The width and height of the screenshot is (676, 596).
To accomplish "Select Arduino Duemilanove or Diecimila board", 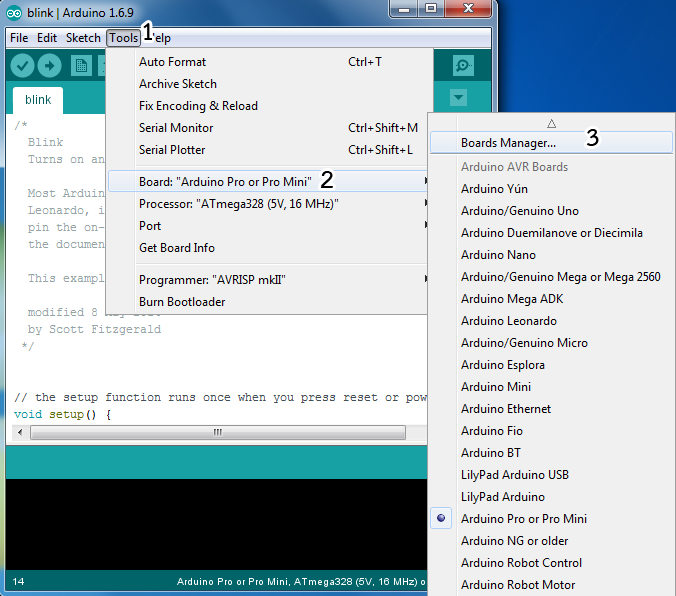I will [551, 233].
